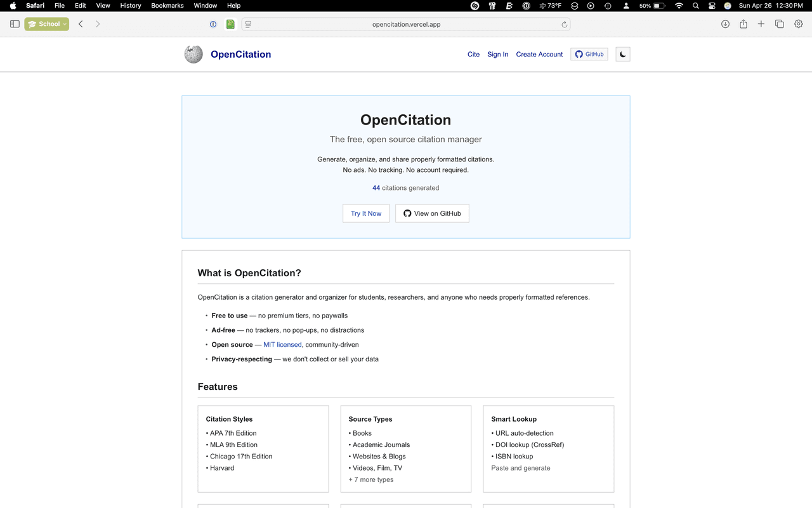This screenshot has height=508, width=812.
Task: Open the Apple menu
Action: (x=13, y=6)
